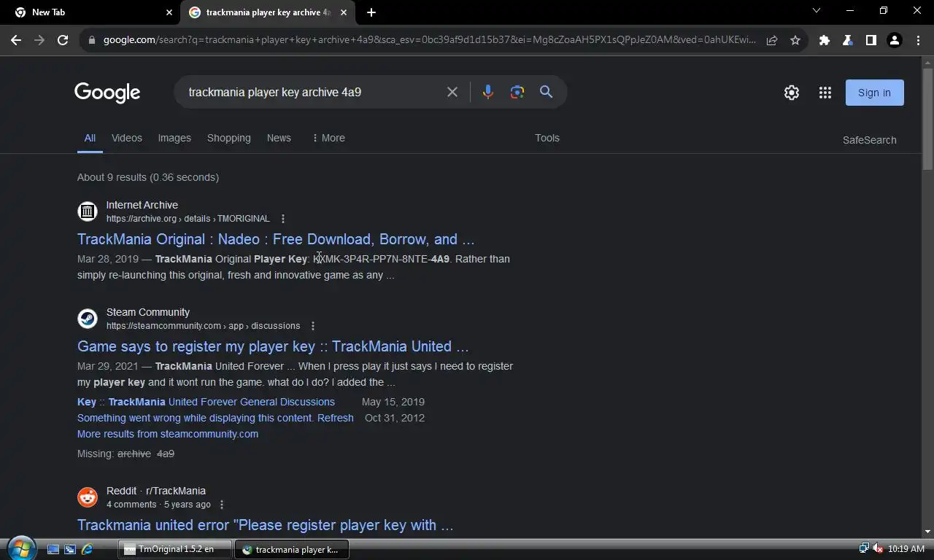Click the network tray icon

click(x=864, y=549)
